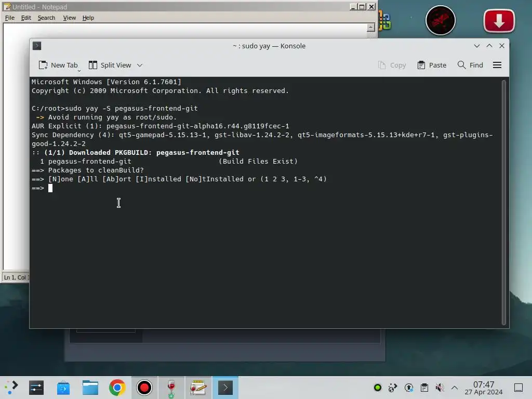532x399 pixels.
Task: Launch Google Chrome from taskbar
Action: click(117, 388)
